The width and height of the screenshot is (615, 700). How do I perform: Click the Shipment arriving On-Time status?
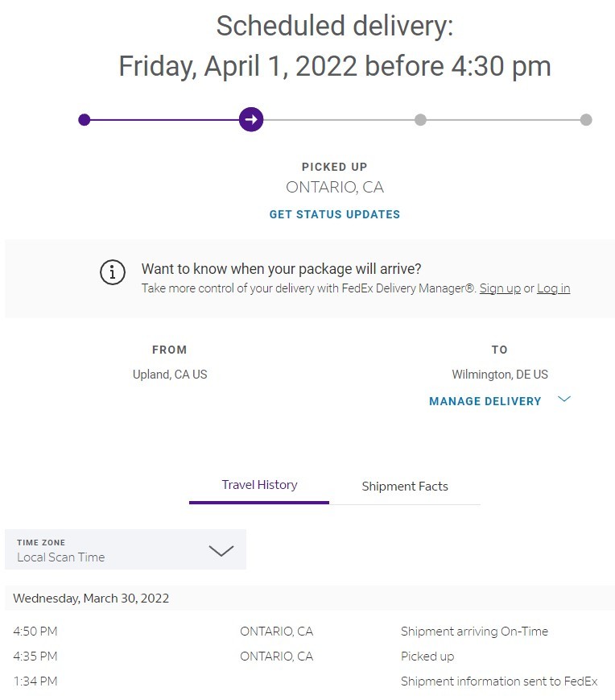[474, 632]
